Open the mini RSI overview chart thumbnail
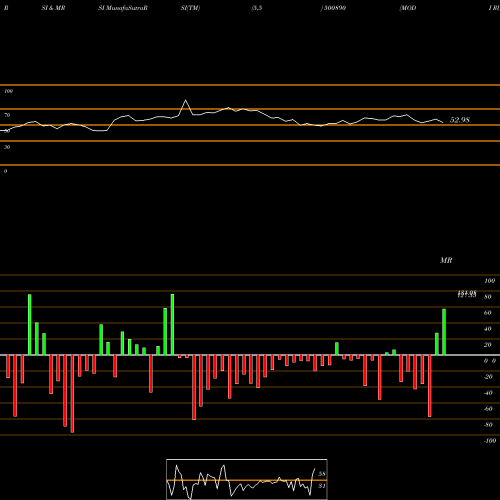Screen dimensions: 500x500 247,479
